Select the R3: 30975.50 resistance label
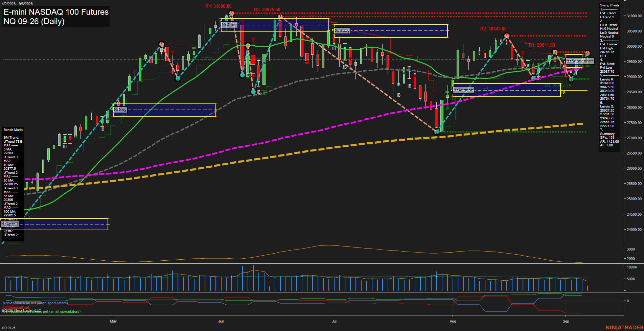The height and width of the screenshot is (331, 644). click(x=267, y=10)
